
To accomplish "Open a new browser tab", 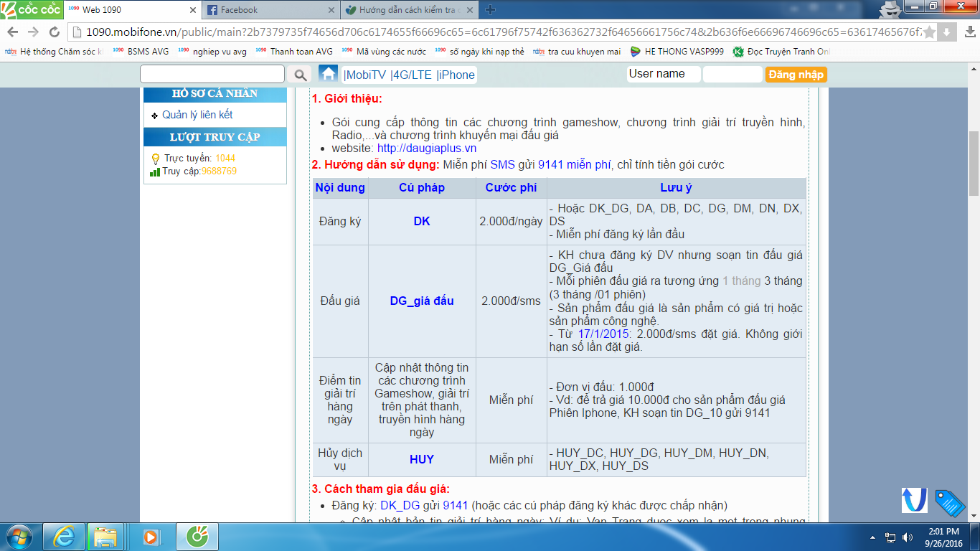I will [x=490, y=10].
